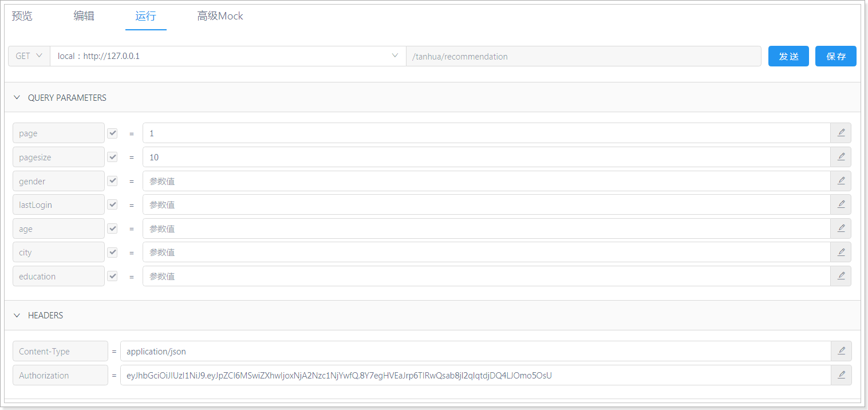868x410 pixels.
Task: Click the edit icon for age parameter
Action: pyautogui.click(x=841, y=228)
